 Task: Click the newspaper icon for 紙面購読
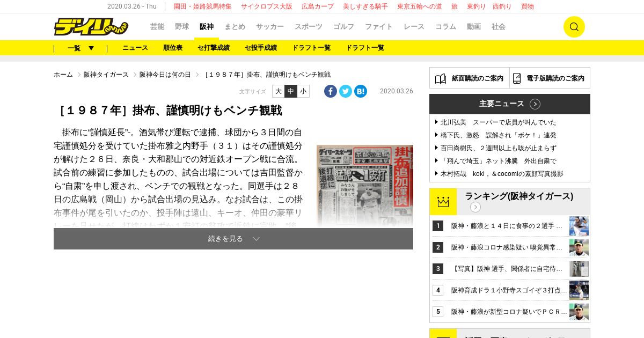pyautogui.click(x=441, y=78)
